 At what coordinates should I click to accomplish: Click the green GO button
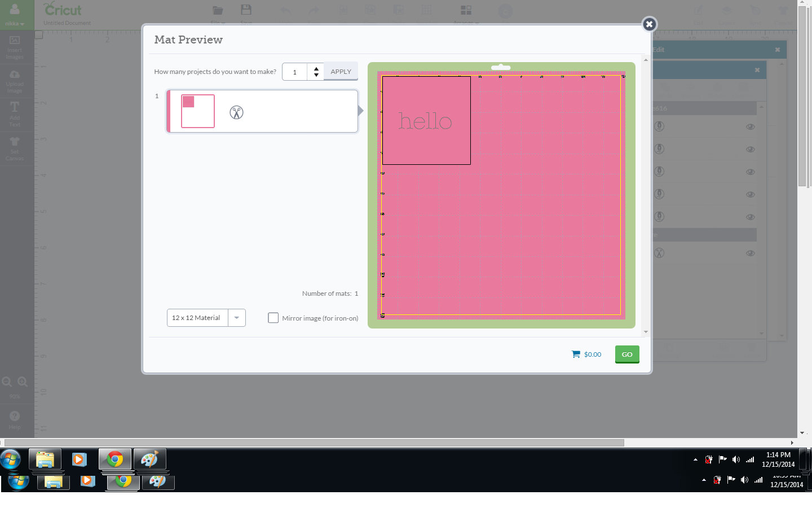click(x=626, y=354)
